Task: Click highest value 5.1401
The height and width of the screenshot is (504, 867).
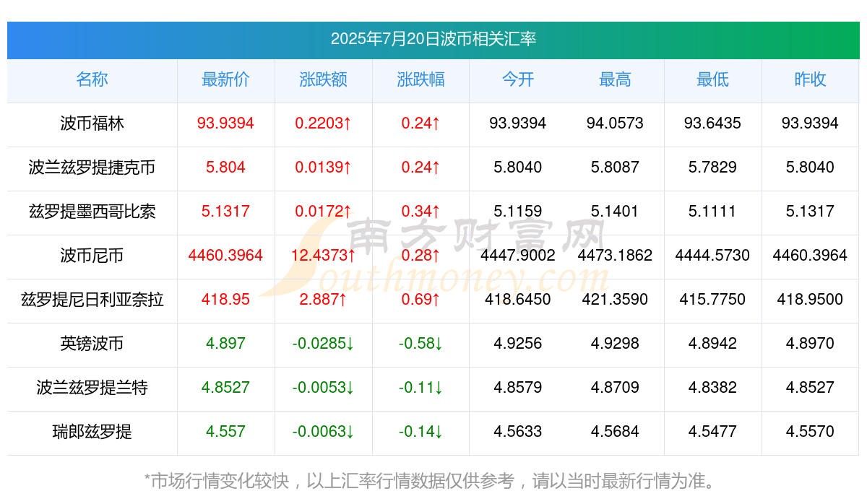Action: (x=615, y=212)
